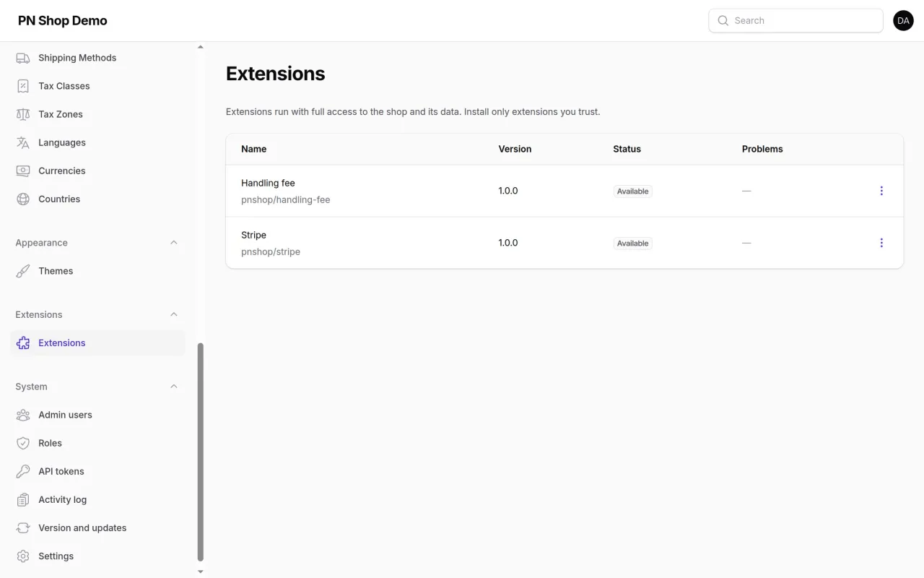This screenshot has width=924, height=578.
Task: Click the Currencies banknote icon
Action: click(23, 171)
